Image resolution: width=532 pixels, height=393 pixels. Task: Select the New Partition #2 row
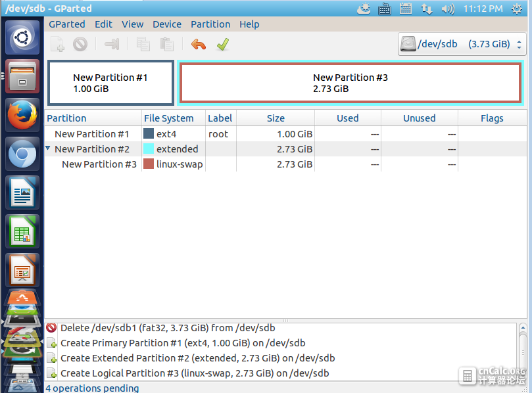(x=285, y=149)
